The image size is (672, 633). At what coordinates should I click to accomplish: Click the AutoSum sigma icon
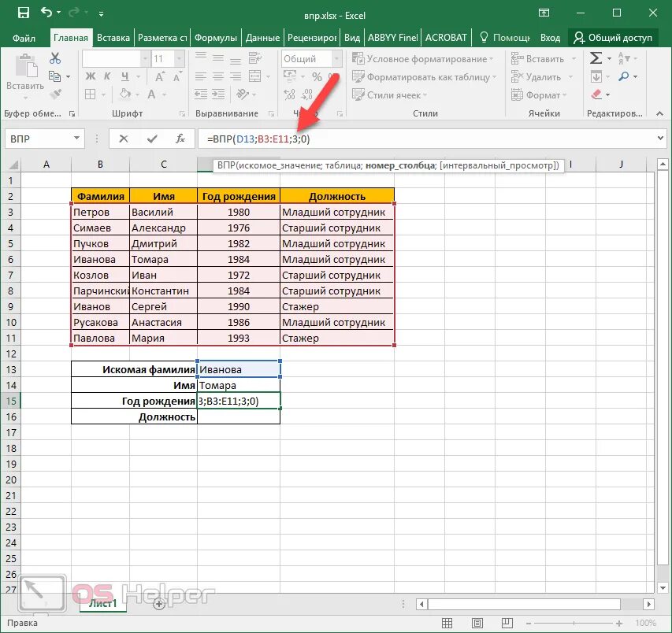pyautogui.click(x=596, y=57)
